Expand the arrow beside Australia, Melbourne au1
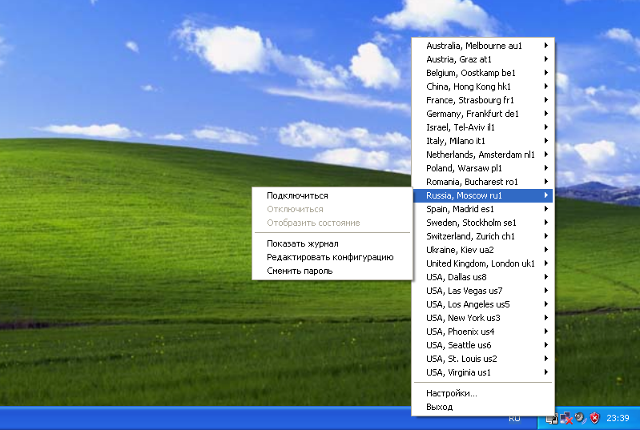Image resolution: width=640 pixels, height=430 pixels. point(546,46)
